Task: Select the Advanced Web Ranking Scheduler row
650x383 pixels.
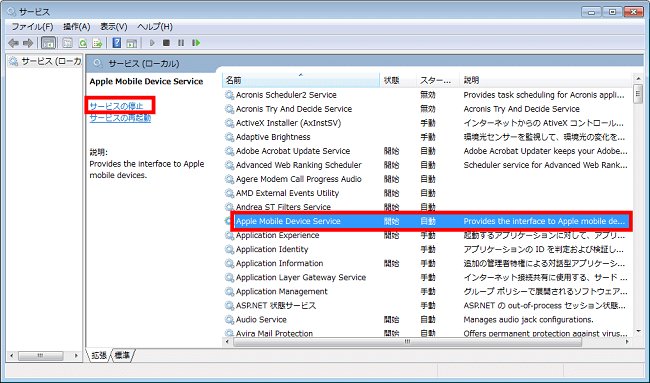Action: (427, 165)
